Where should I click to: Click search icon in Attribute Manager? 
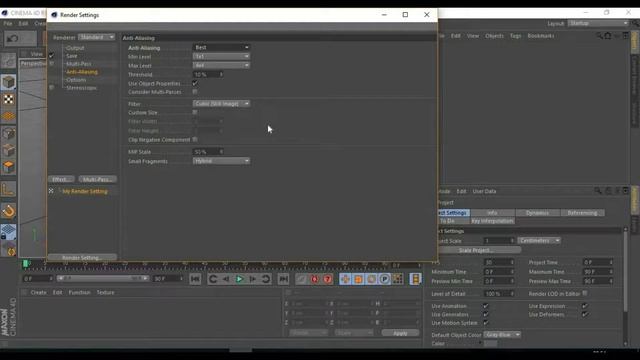pos(598,191)
